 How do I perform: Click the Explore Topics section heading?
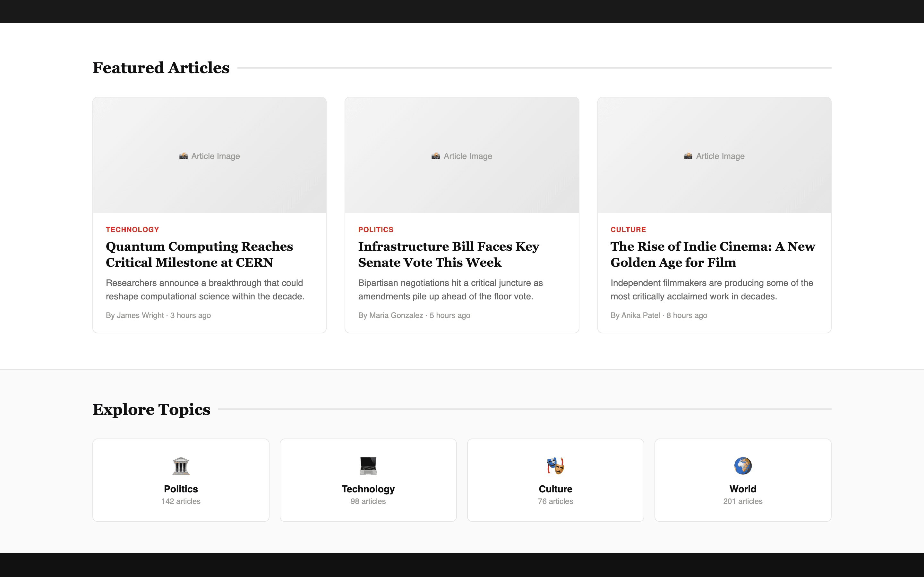click(x=151, y=409)
